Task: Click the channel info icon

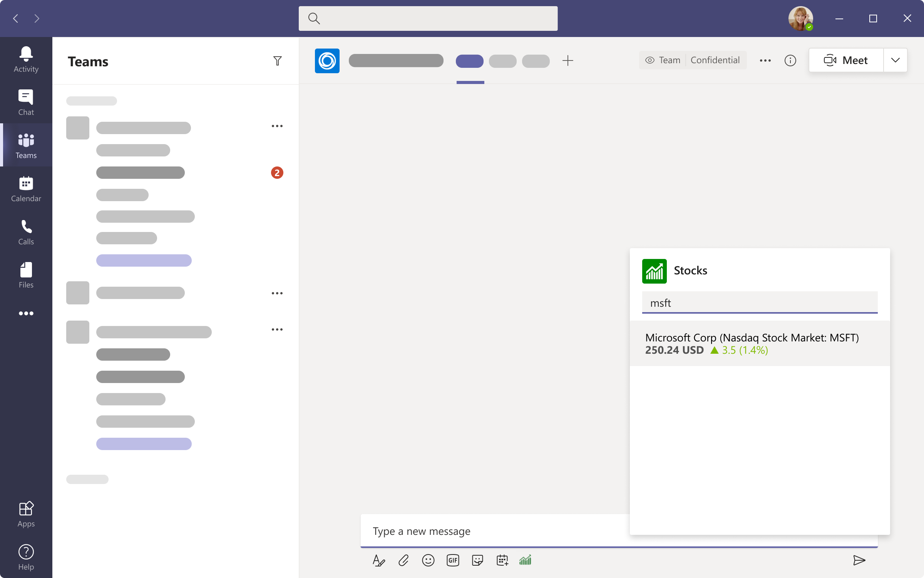Action: pyautogui.click(x=790, y=60)
